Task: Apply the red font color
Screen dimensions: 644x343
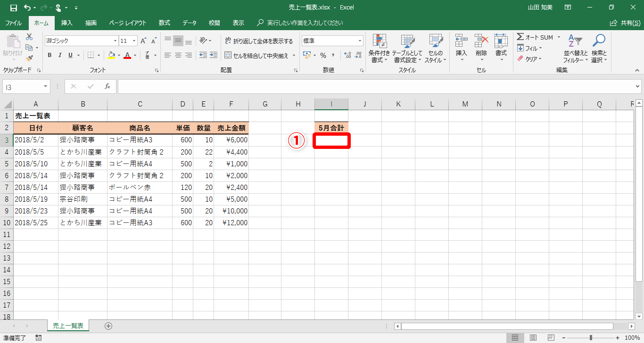Action: (127, 55)
